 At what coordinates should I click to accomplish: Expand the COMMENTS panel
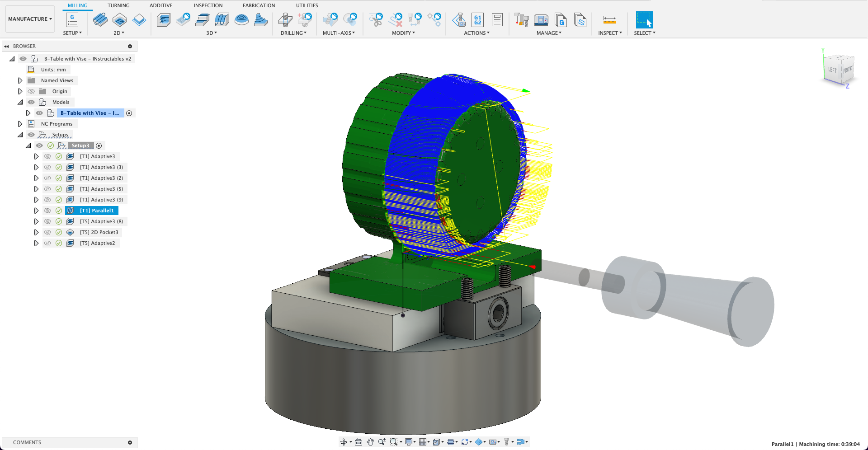point(130,443)
